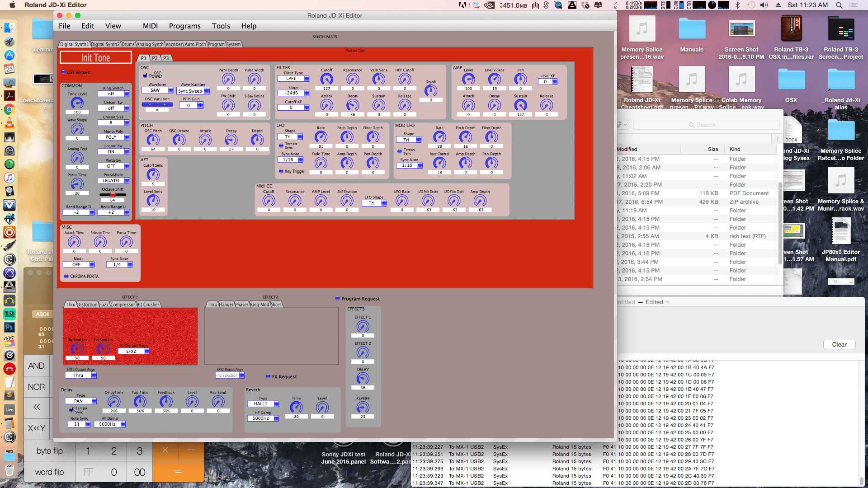Open the Time Machine menu bar icon

751,5
